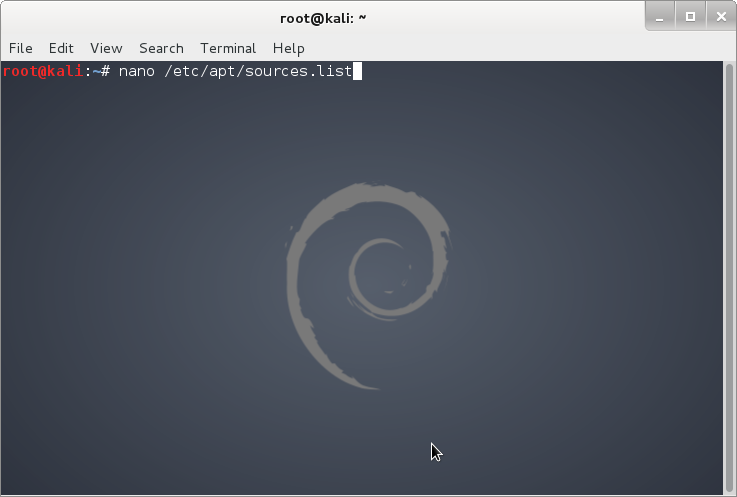Open the Terminal menu
The image size is (737, 497).
coord(228,48)
